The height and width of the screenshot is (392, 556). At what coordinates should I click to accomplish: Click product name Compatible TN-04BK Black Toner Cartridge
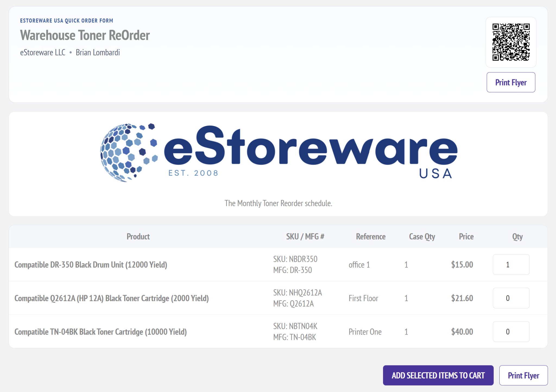(100, 332)
